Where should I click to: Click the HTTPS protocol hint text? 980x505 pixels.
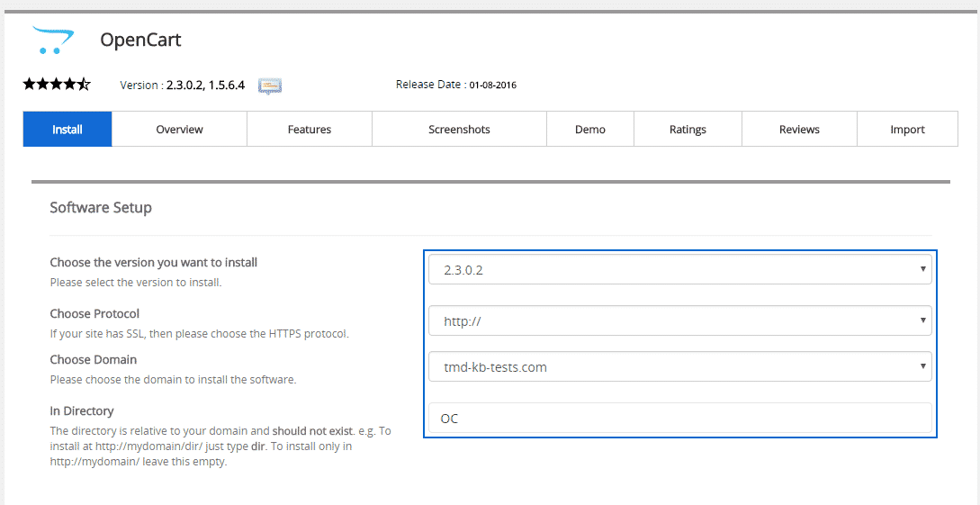(x=200, y=334)
